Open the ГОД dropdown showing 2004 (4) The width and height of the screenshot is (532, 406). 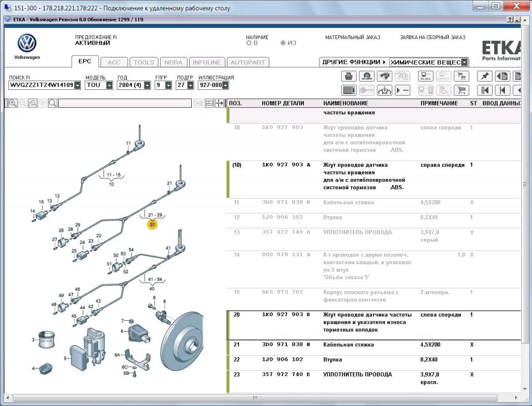(147, 85)
